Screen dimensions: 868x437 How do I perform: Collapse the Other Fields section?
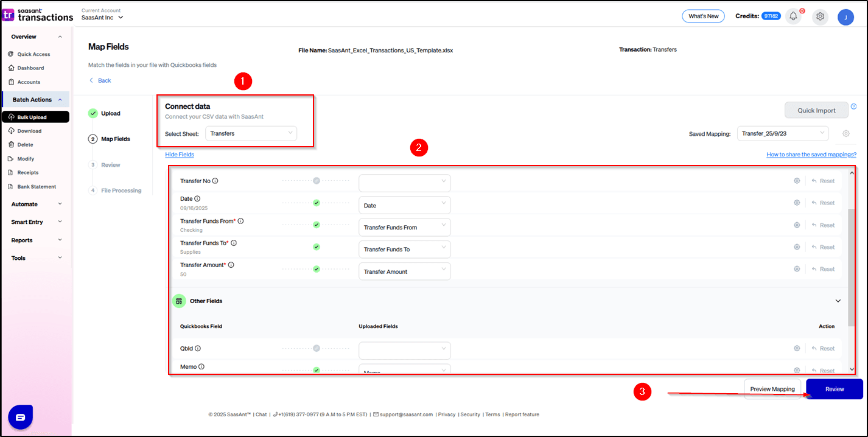838,301
